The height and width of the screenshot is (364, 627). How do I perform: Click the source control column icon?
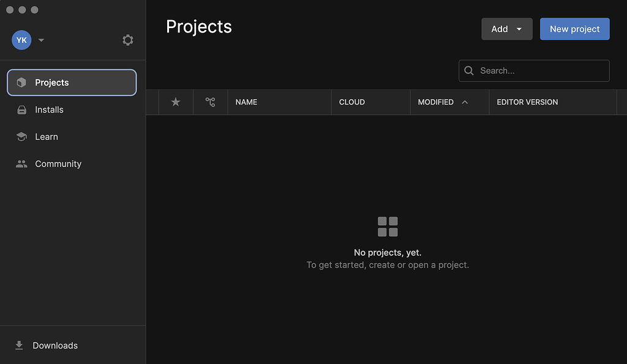[211, 102]
